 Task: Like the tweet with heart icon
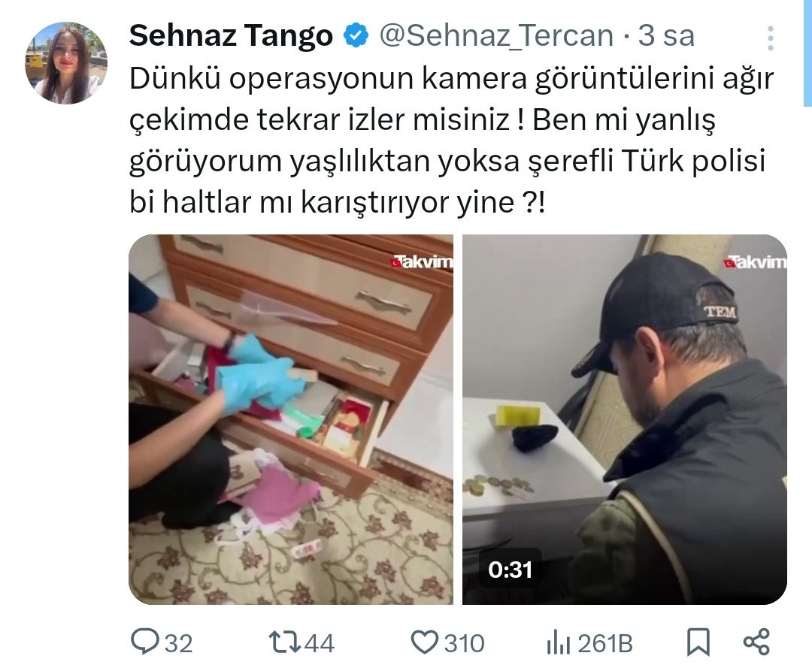pos(425,643)
